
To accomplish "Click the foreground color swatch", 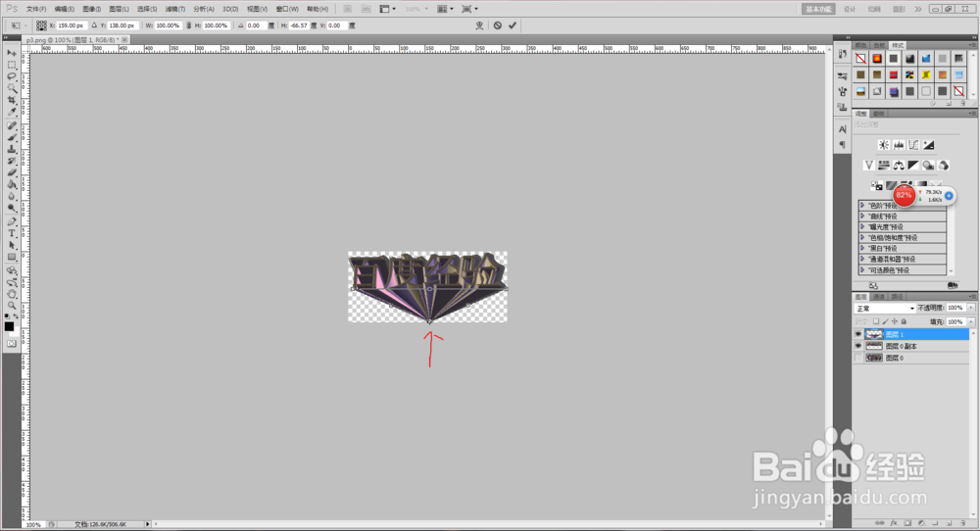I will click(9, 326).
